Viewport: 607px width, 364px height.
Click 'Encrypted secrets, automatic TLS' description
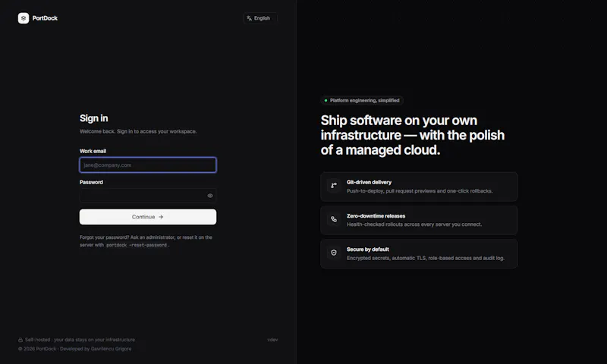pos(426,258)
